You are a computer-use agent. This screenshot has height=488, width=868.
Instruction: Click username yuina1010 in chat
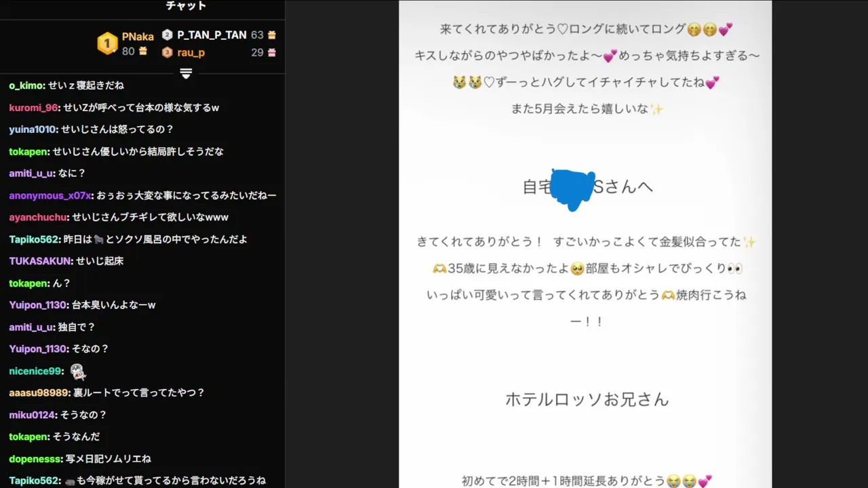tap(33, 129)
